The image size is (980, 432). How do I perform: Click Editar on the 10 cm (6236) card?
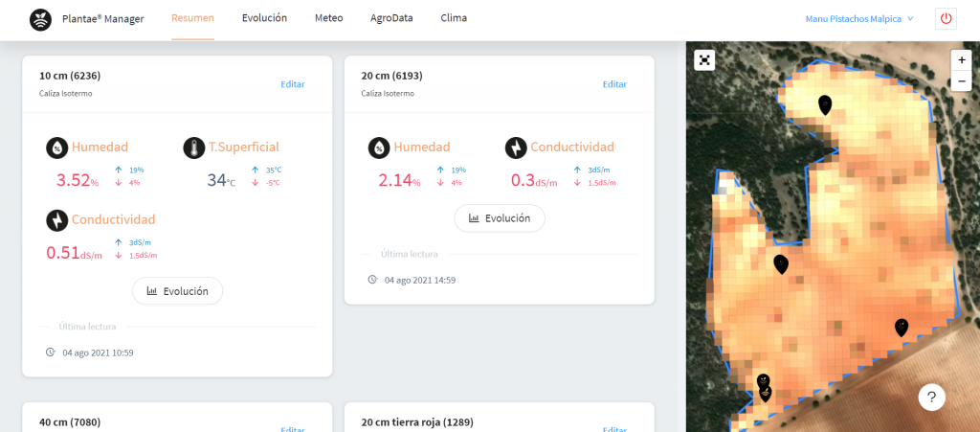(x=293, y=84)
